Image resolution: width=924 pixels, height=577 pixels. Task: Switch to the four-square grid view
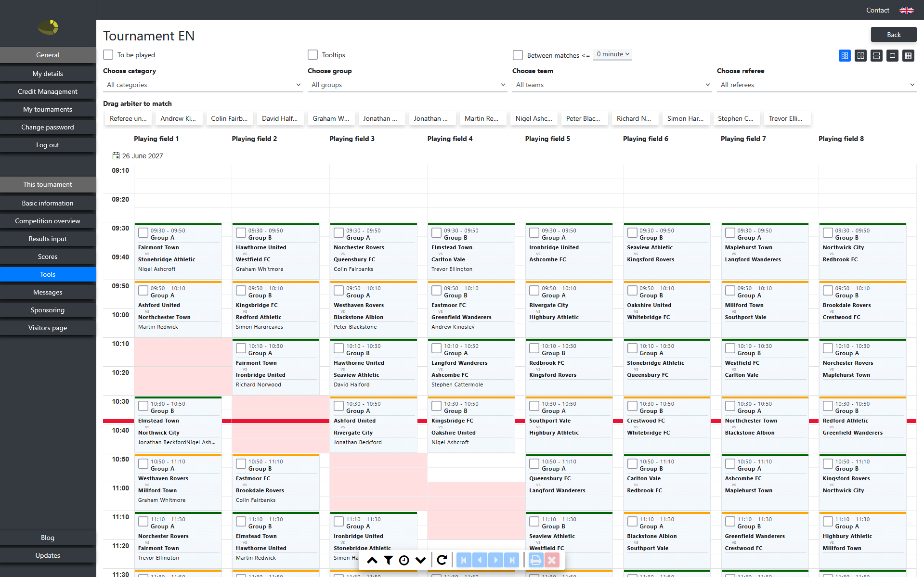860,56
